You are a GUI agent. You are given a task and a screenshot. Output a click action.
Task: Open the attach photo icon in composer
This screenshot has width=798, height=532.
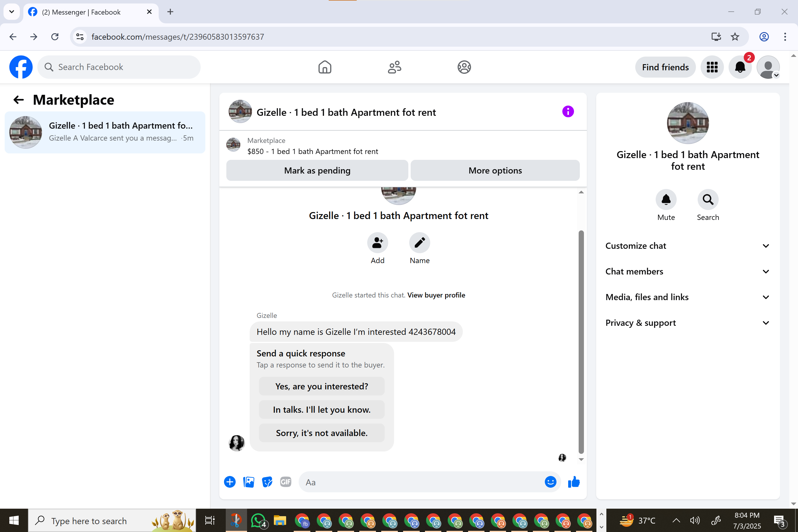249,482
